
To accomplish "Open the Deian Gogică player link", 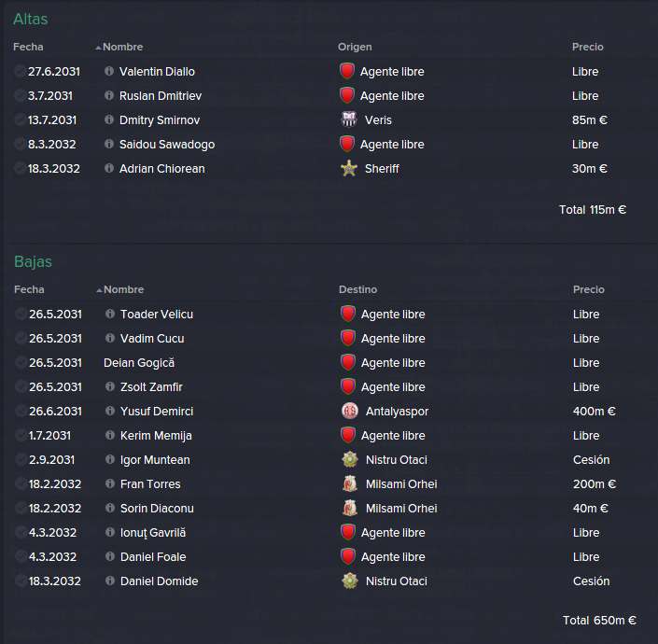I will click(139, 362).
